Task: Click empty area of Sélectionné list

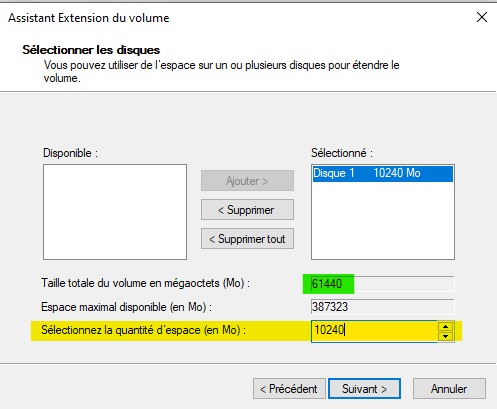Action: tap(383, 221)
